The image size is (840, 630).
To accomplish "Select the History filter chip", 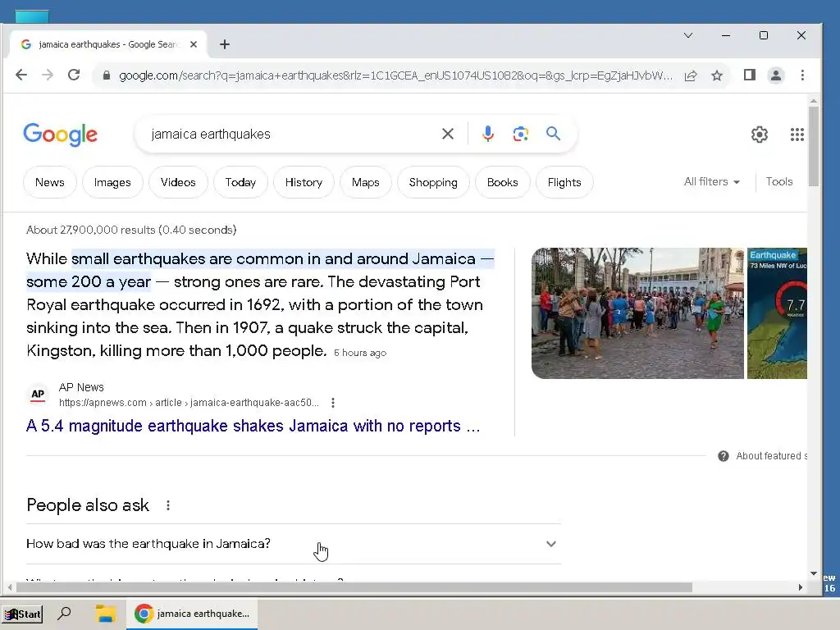I will pyautogui.click(x=304, y=182).
